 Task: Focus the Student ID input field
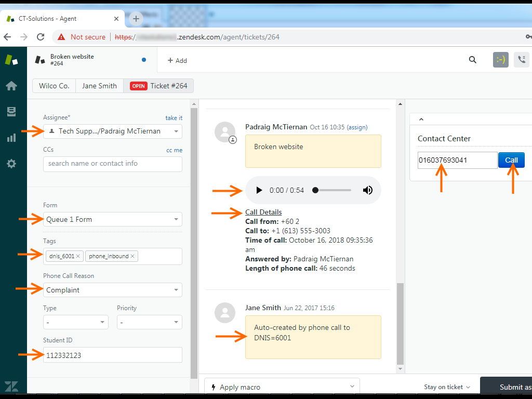pos(113,355)
